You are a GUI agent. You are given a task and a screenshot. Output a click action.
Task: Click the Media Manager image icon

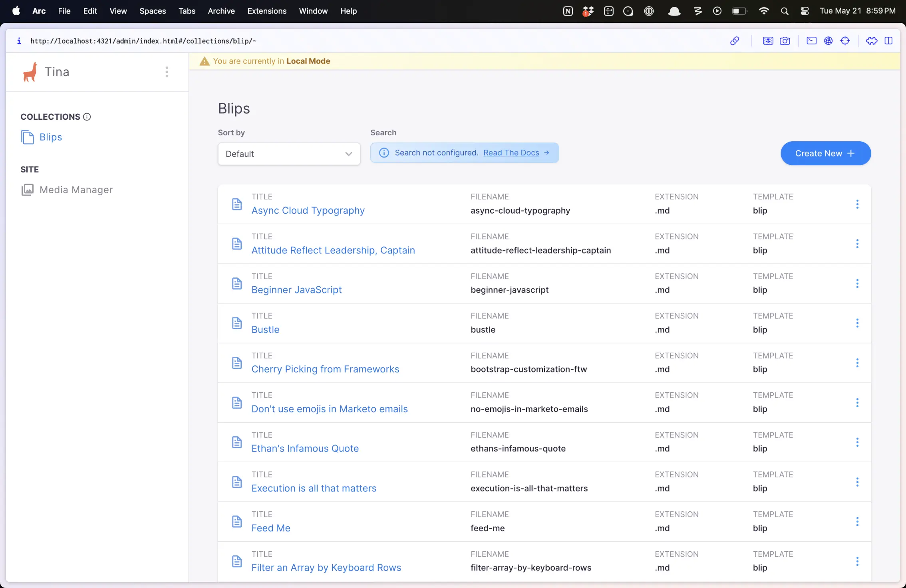(27, 190)
